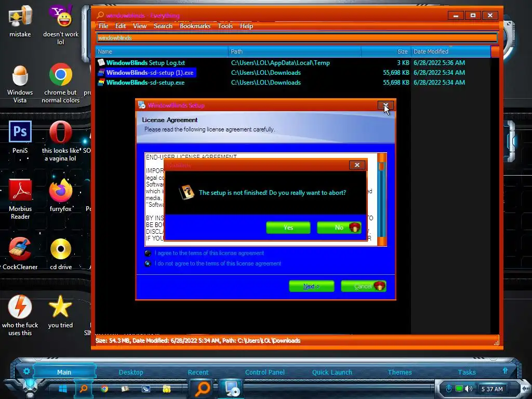532x399 pixels.
Task: Select 'I agree to the terms' radio button
Action: (x=148, y=253)
